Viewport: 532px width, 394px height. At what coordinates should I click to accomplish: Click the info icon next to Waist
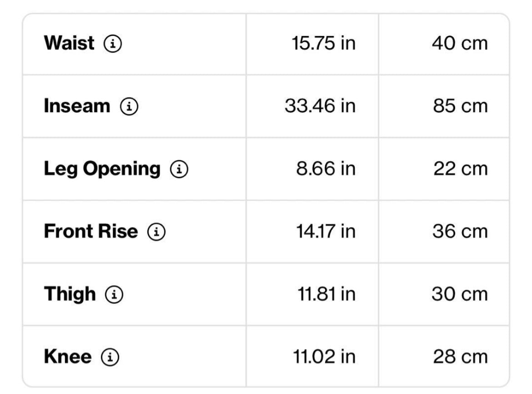point(113,44)
